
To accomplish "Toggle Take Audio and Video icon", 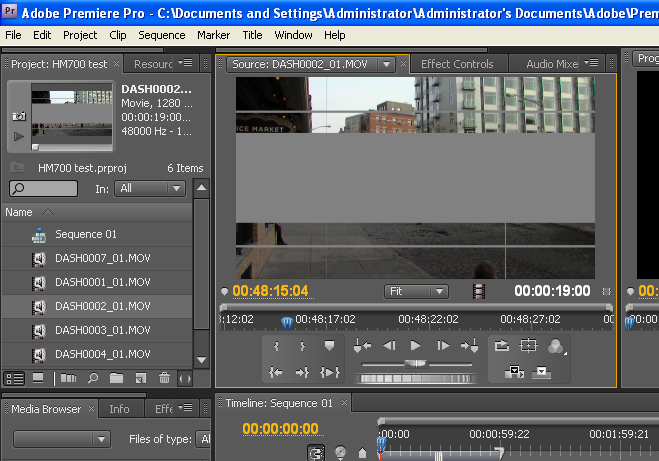I will point(479,291).
